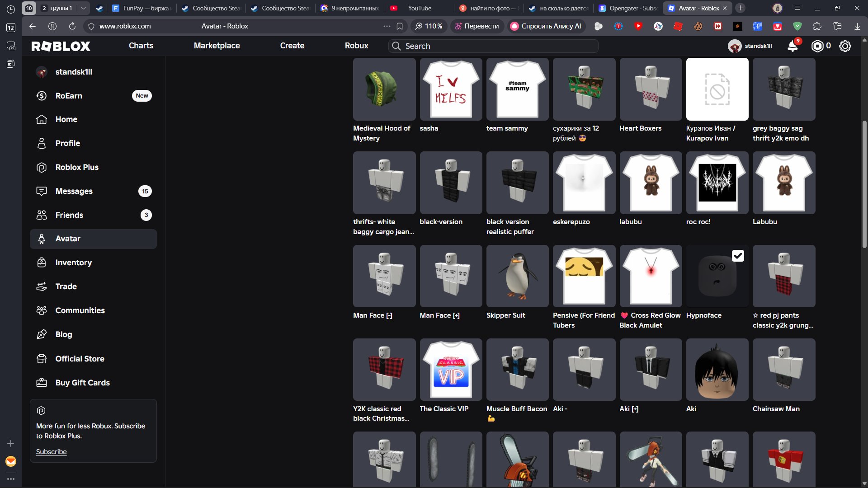
Task: Uncheck the equipped Hypnoface checkbox
Action: coord(738,256)
